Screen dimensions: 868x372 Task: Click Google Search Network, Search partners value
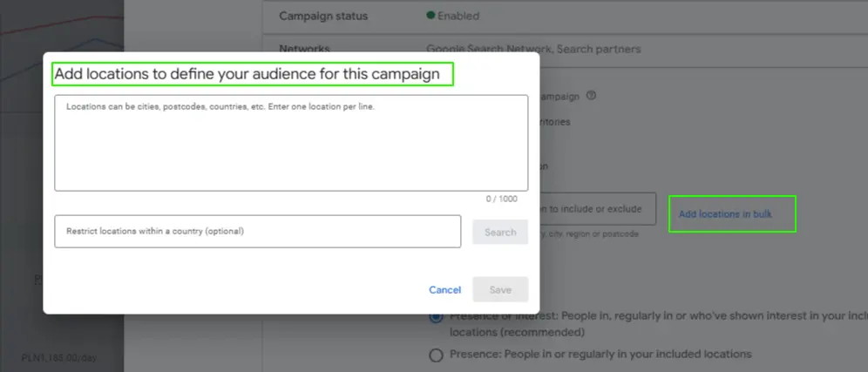(x=533, y=50)
